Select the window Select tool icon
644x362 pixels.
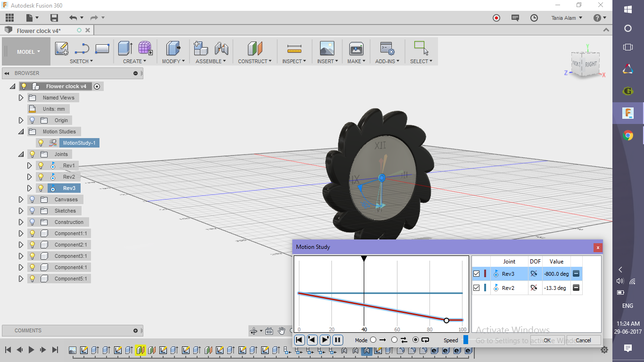pyautogui.click(x=421, y=48)
